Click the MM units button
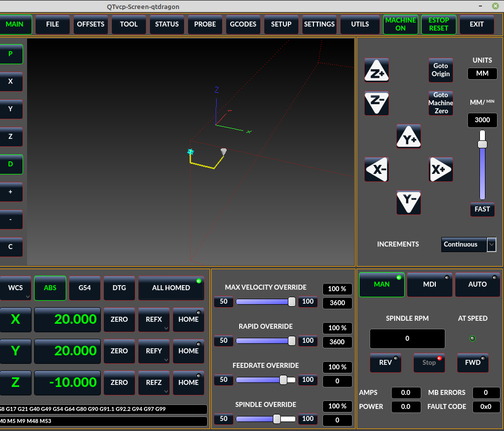504x431 pixels. click(x=482, y=74)
